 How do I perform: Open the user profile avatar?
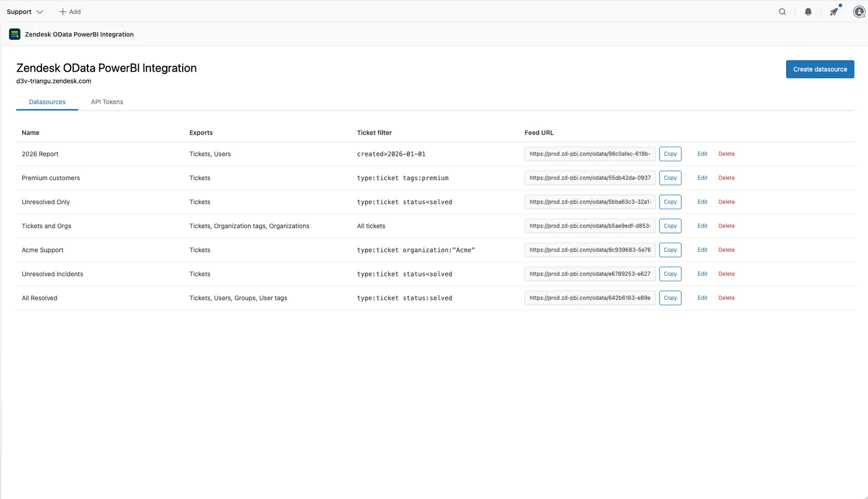[x=859, y=12]
